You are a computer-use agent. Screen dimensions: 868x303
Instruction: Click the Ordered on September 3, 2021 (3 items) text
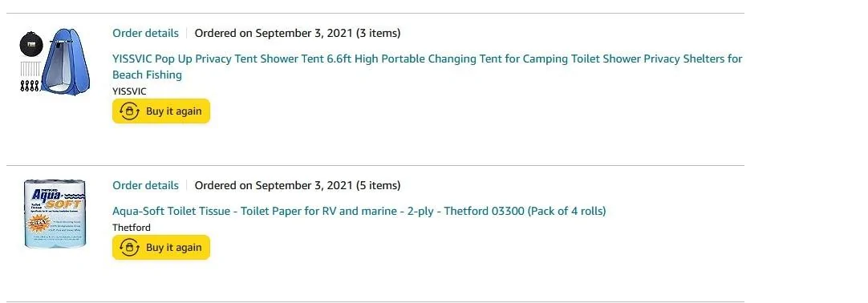pos(298,33)
